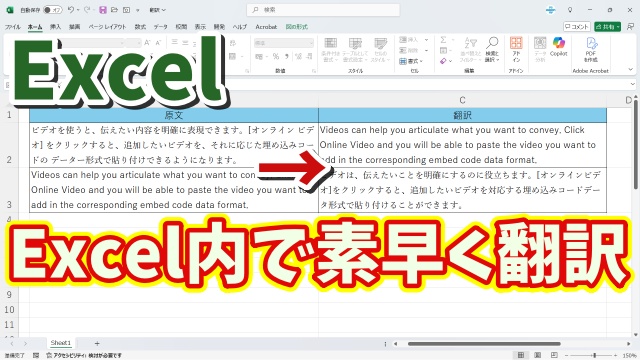The height and width of the screenshot is (360, 640).
Task: Expand the 削除 cells dropdown arrow
Action: point(426,50)
